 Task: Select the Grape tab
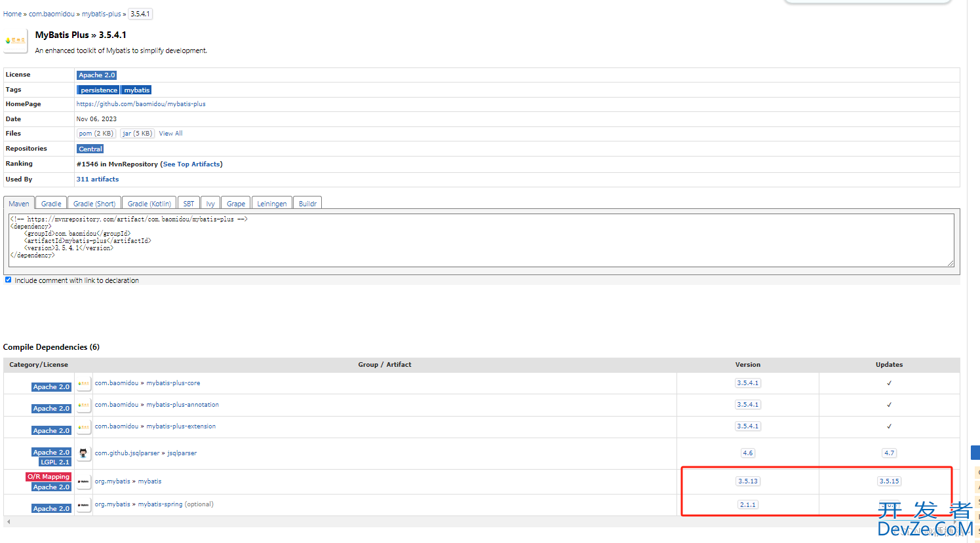click(x=236, y=204)
